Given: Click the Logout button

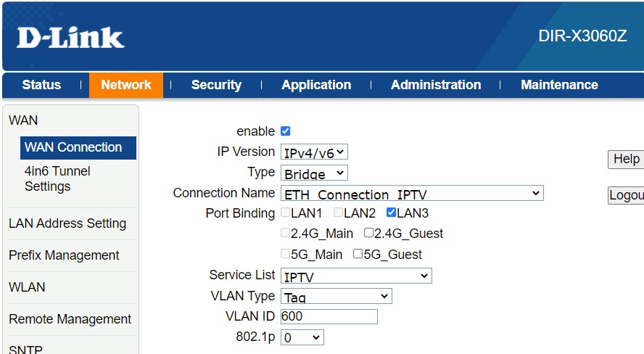Looking at the screenshot, I should click(x=627, y=195).
